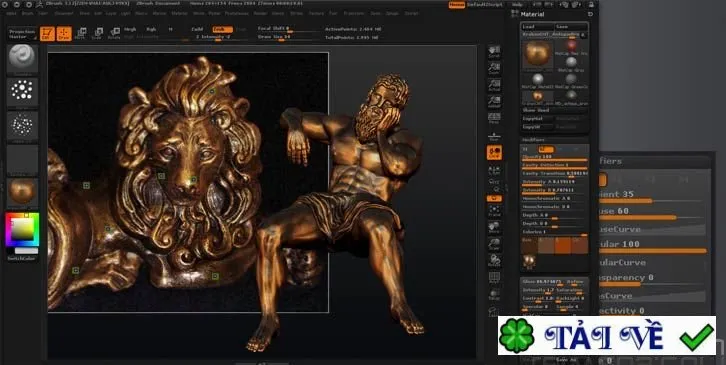Collapse the Modifiers section header

(x=555, y=139)
